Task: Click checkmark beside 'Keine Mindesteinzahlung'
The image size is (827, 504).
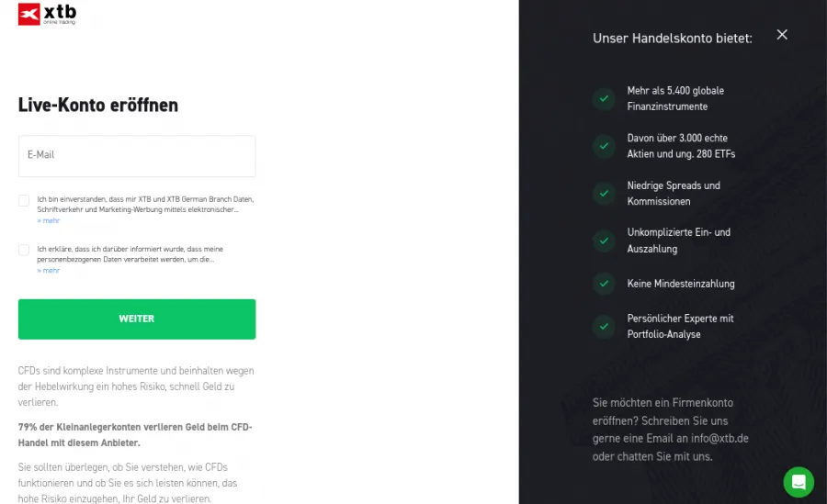Action: tap(604, 284)
